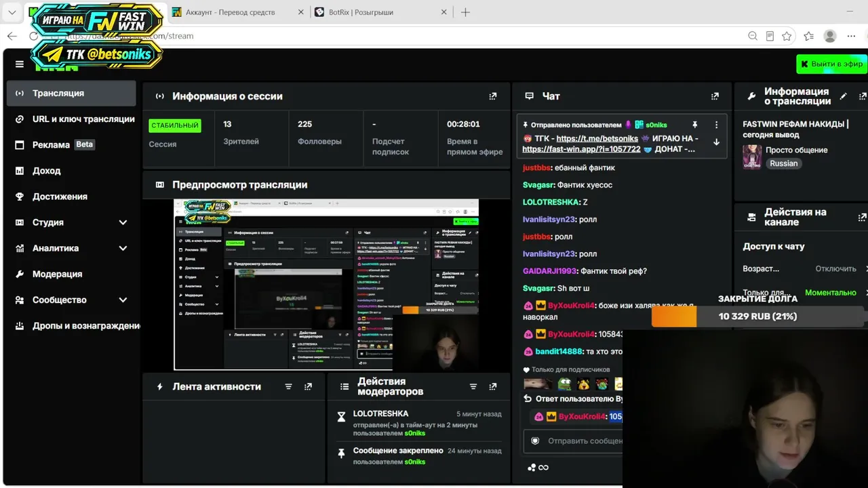868x488 pixels.
Task: Click the browser back arrow
Action: click(x=12, y=36)
